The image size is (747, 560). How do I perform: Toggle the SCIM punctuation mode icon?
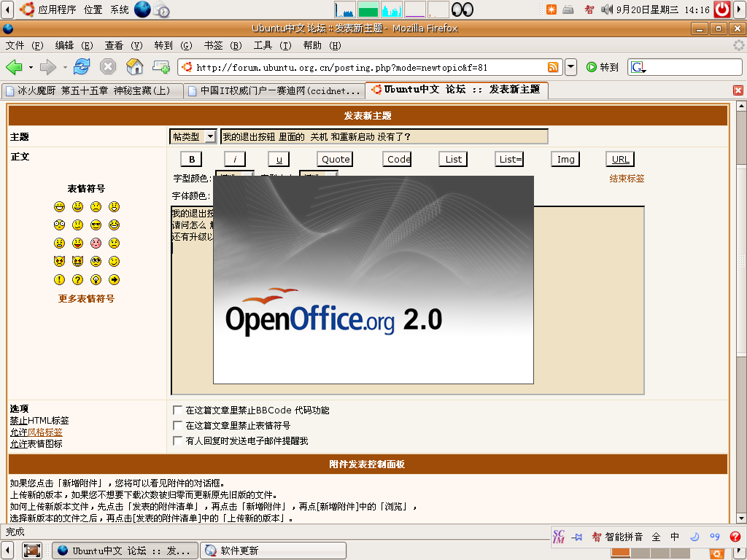715,537
